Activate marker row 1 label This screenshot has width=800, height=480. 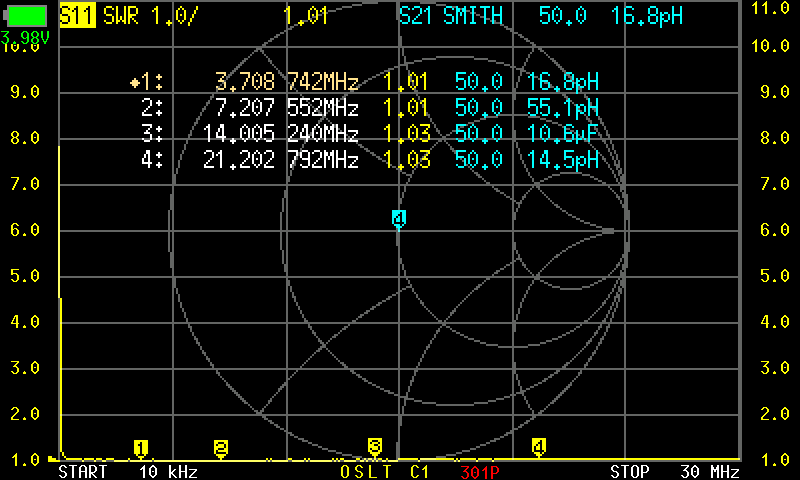pyautogui.click(x=147, y=82)
